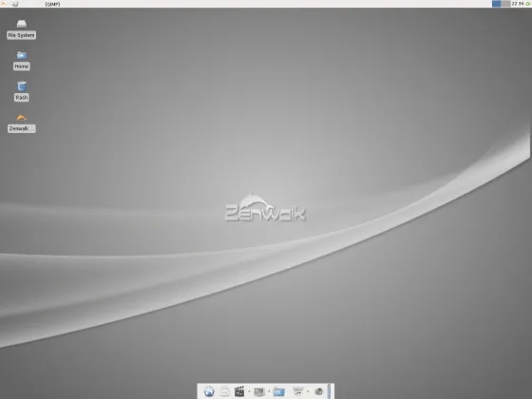The width and height of the screenshot is (532, 399).
Task: Click the scanner-like launcher icon in the dock
Action: point(224,391)
